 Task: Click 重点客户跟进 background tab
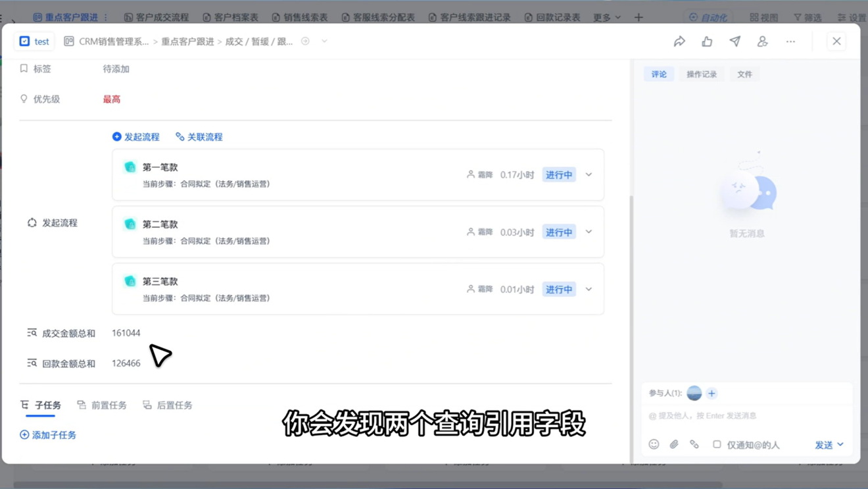66,17
